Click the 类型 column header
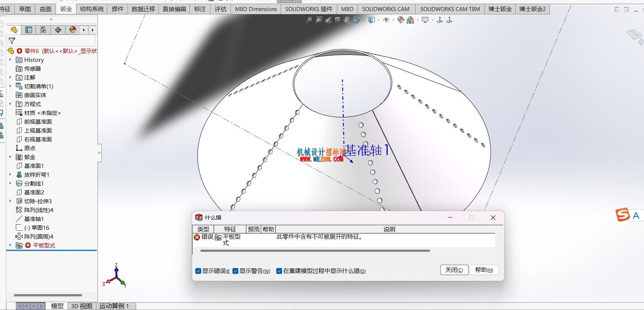 coord(203,229)
